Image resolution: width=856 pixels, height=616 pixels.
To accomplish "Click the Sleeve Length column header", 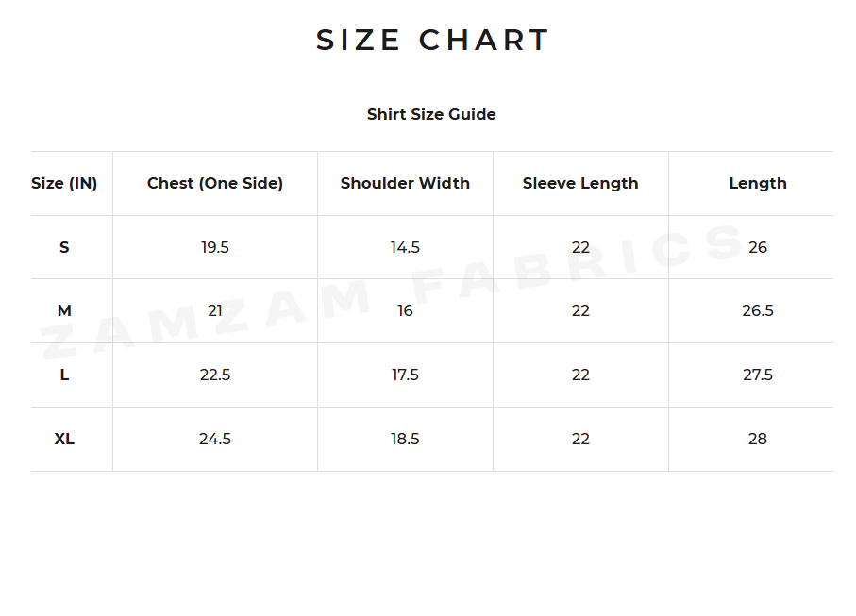I will point(580,183).
